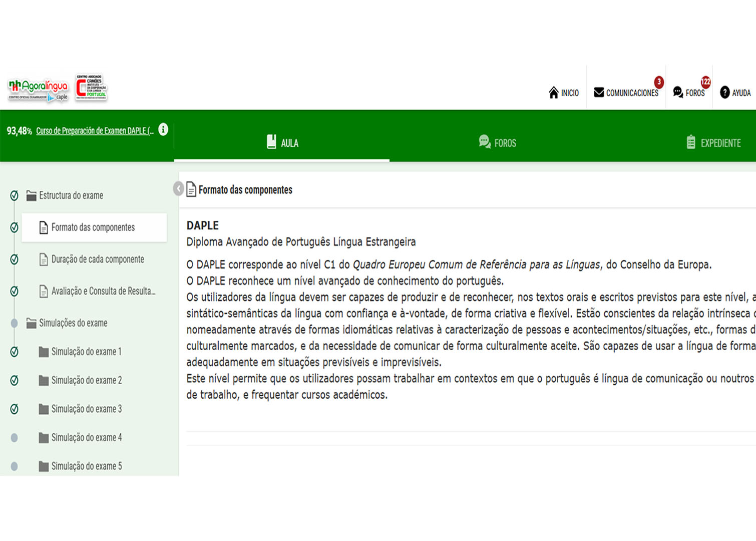The width and height of the screenshot is (756, 541).
Task: Click the Formato das componentes page heading
Action: tap(245, 190)
